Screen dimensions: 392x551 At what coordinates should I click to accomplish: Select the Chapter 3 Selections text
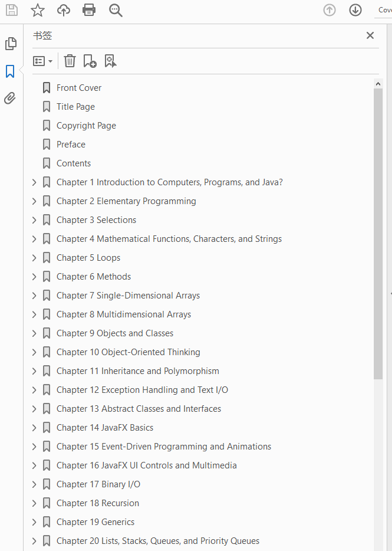pos(96,220)
